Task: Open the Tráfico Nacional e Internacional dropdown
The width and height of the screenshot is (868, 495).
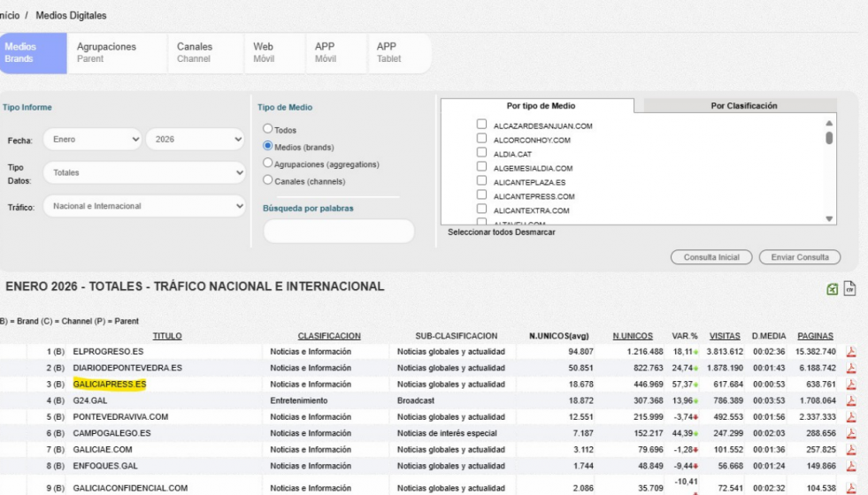Action: pyautogui.click(x=145, y=207)
